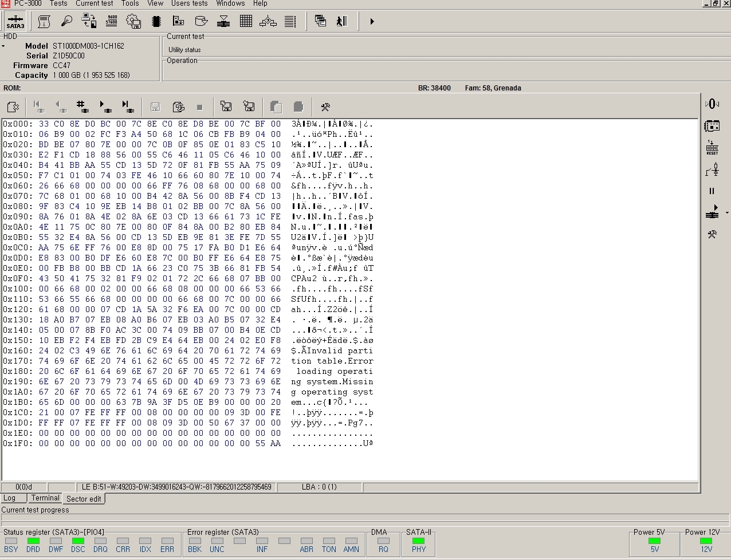Click the DMA RQ indicator
Viewport: 731px width, 560px height.
(383, 541)
